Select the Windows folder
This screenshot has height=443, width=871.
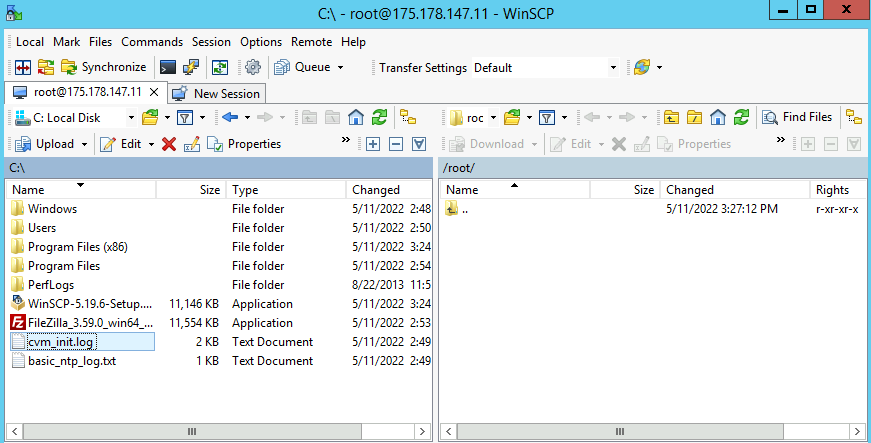coord(53,209)
